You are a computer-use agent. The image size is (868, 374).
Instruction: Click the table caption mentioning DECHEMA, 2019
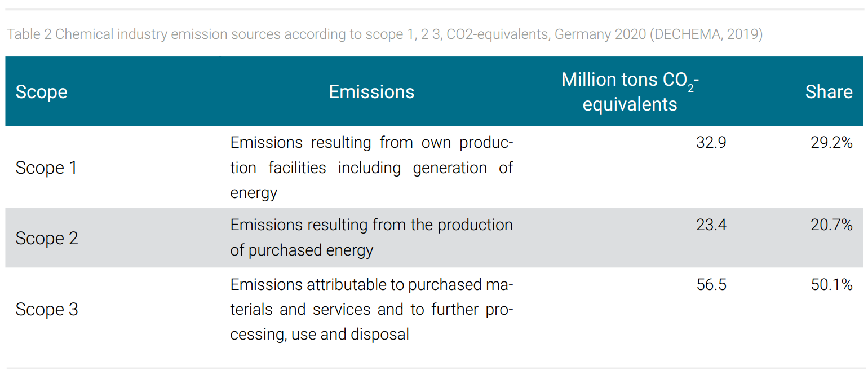coord(384,34)
